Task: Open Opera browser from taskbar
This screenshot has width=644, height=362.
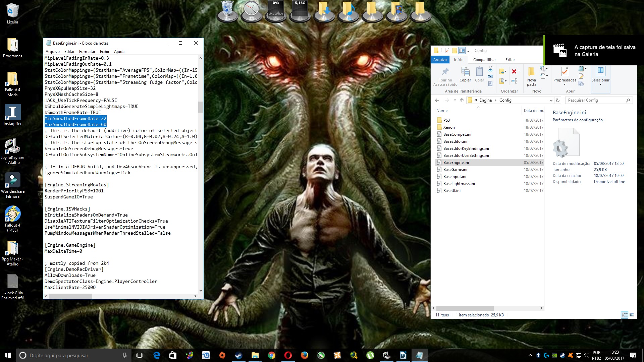Action: [x=288, y=355]
